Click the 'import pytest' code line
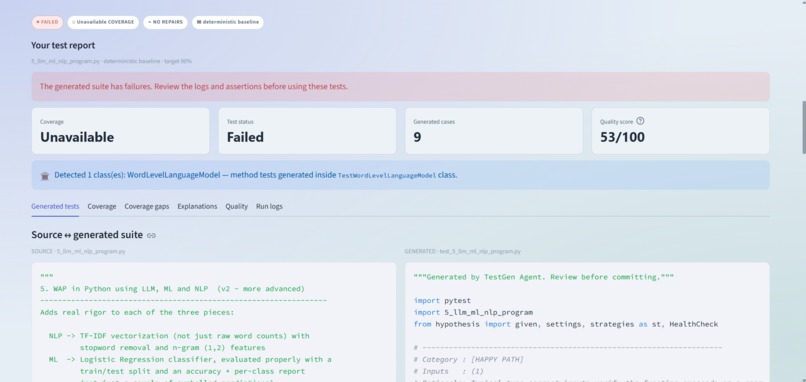 [x=442, y=300]
